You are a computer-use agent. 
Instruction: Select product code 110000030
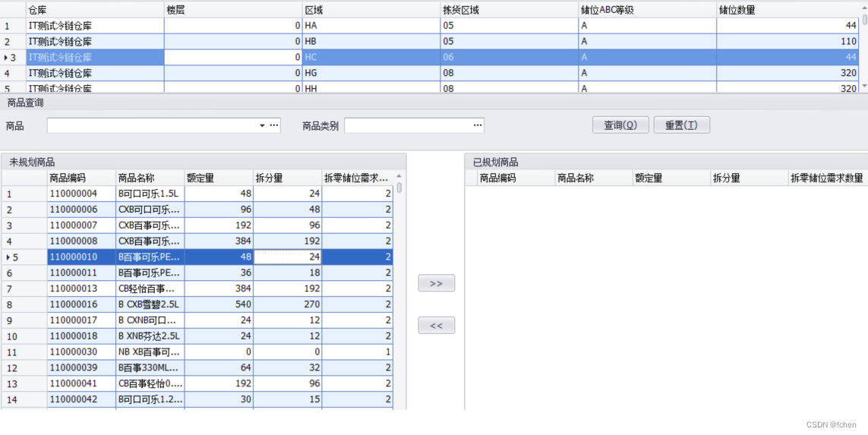click(81, 352)
